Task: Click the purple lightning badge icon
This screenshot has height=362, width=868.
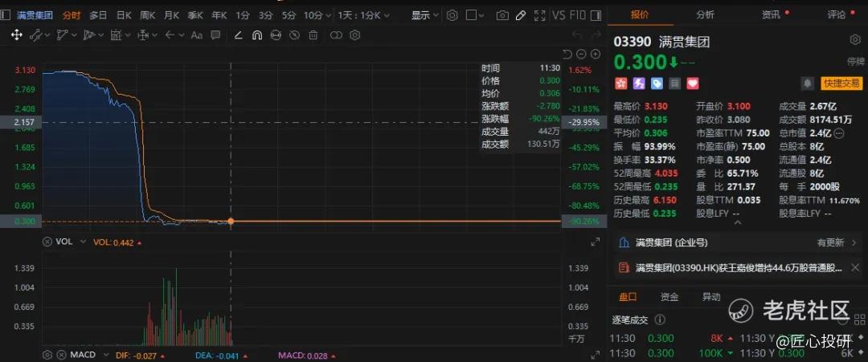Action: [x=639, y=83]
